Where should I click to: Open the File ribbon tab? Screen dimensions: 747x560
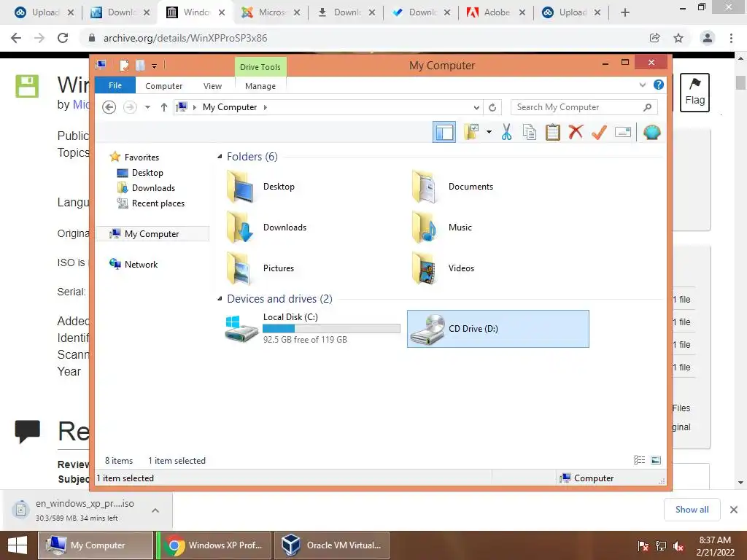point(115,85)
